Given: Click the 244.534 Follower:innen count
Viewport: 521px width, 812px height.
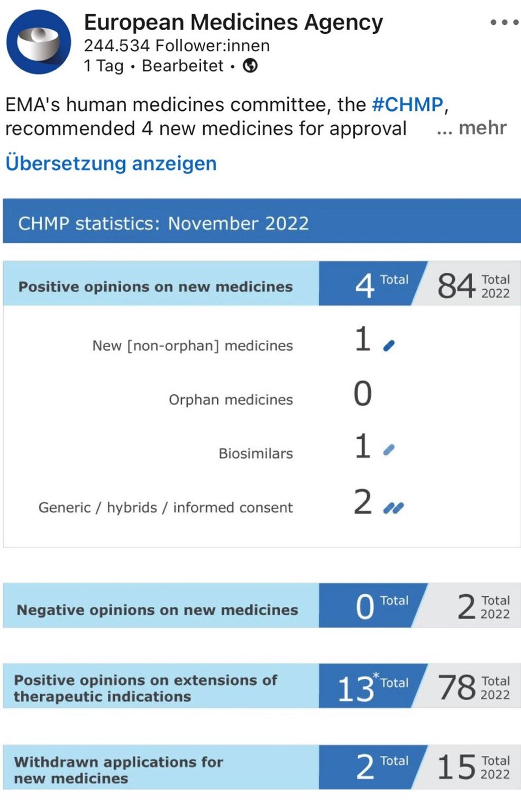Looking at the screenshot, I should click(x=177, y=45).
